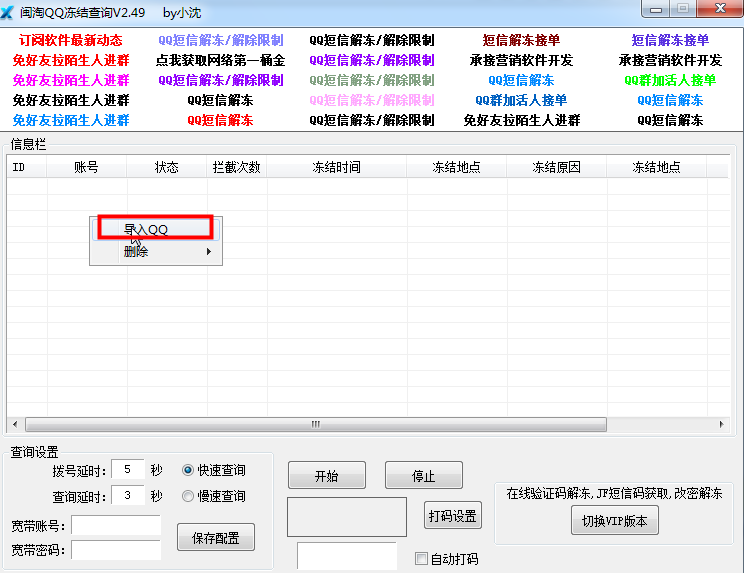Enable the 自动打码 checkbox
744x573 pixels.
421,558
